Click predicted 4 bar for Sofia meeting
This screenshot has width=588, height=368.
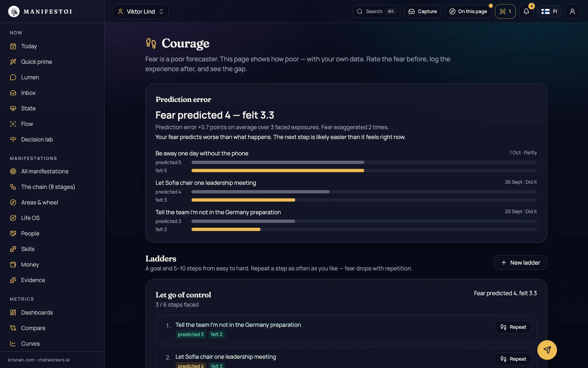261,192
